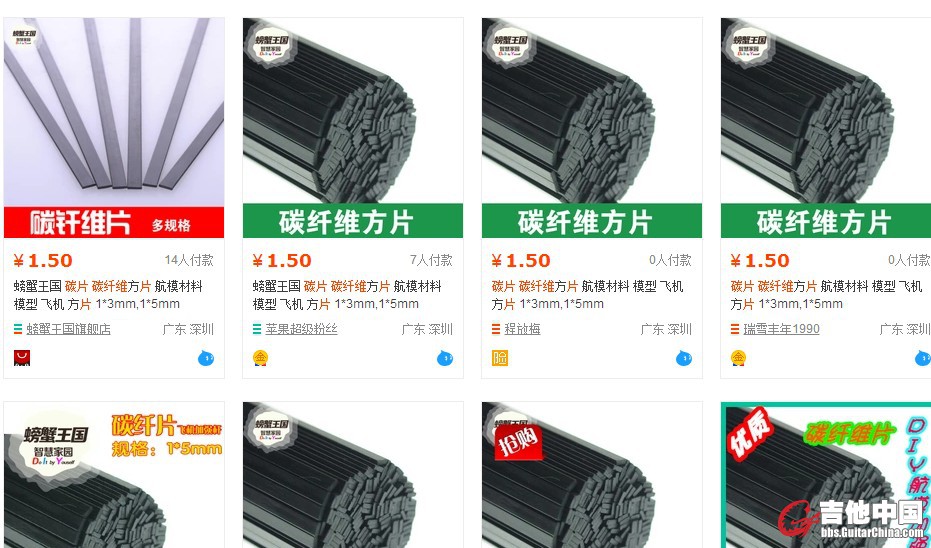
Task: Click gold medal icon under 瑞雪丰年1990
Action: pos(739,358)
